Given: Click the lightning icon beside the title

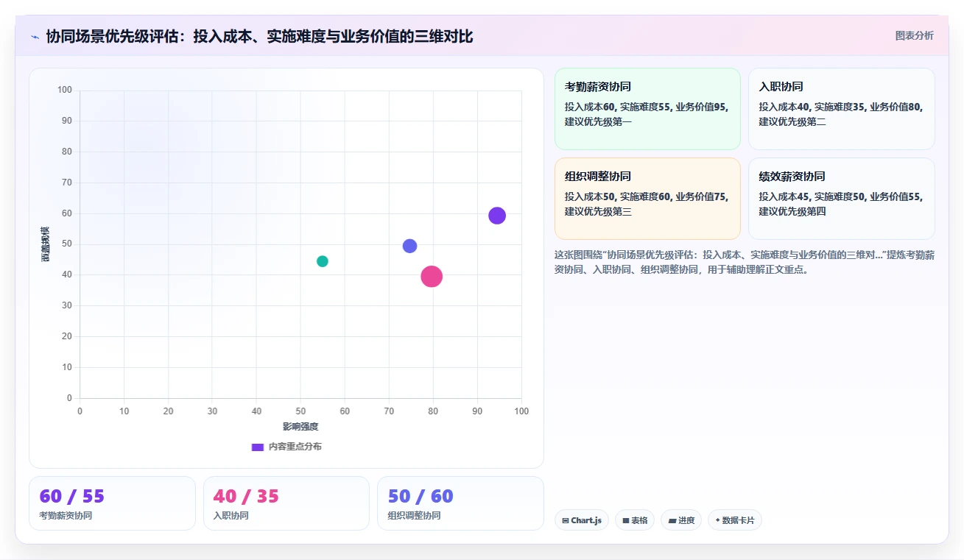Looking at the screenshot, I should pos(35,37).
